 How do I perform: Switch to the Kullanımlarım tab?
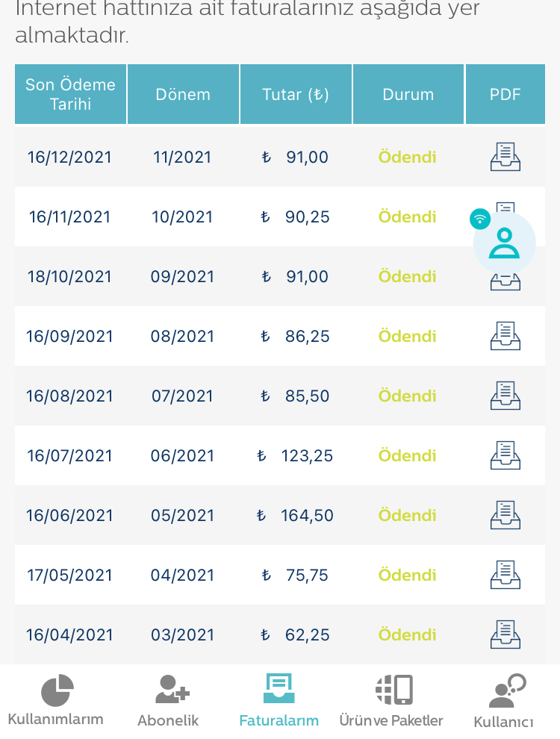pos(55,701)
